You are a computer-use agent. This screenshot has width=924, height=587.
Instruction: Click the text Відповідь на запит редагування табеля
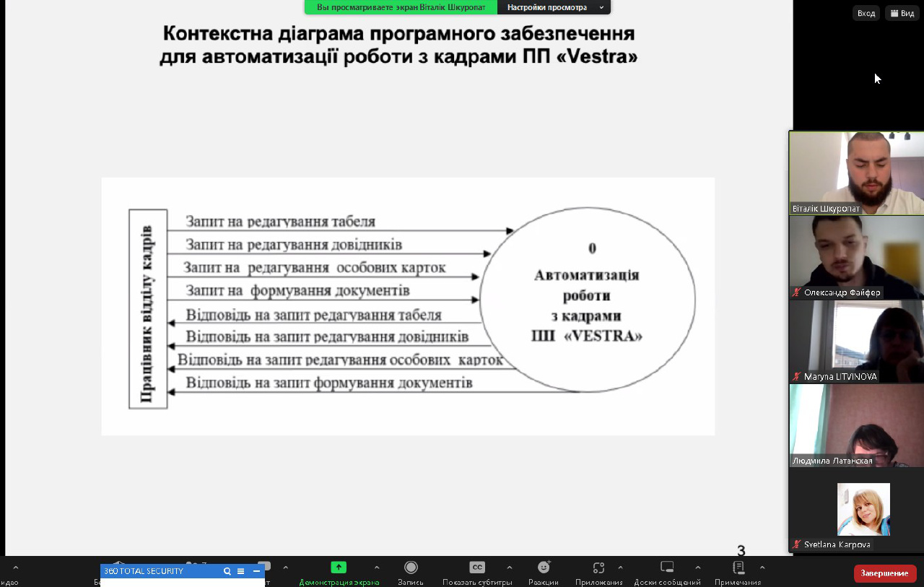tap(313, 316)
